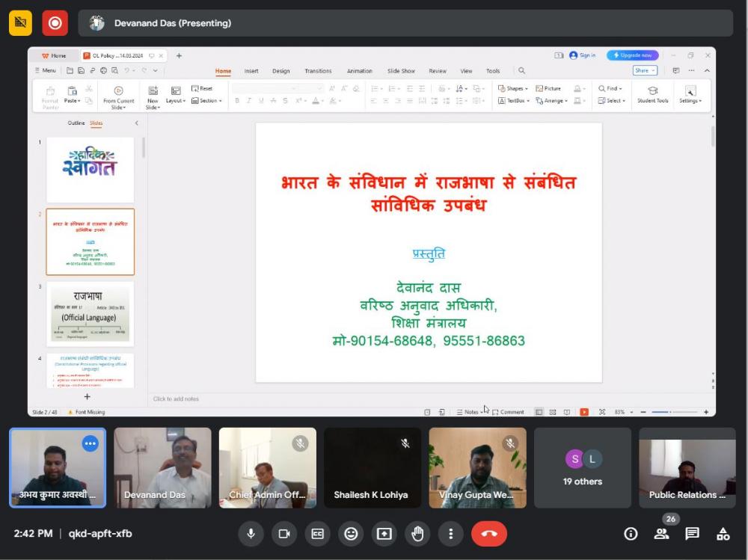
Task: Switch to the Insert ribbon tab
Action: (x=251, y=71)
